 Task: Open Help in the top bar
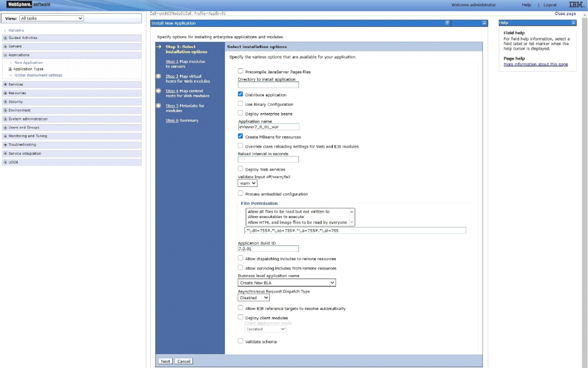[x=526, y=5]
